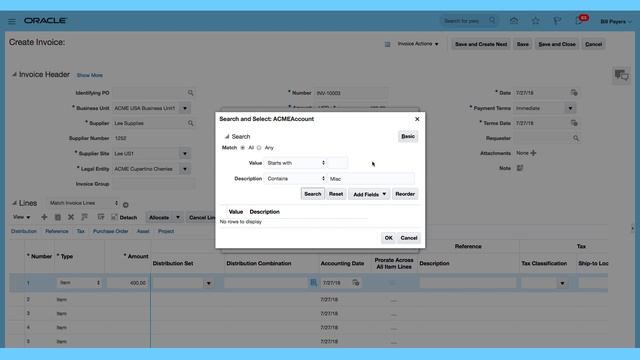The image size is (640, 360).
Task: Delete the selected line with X icon
Action: coord(71,217)
